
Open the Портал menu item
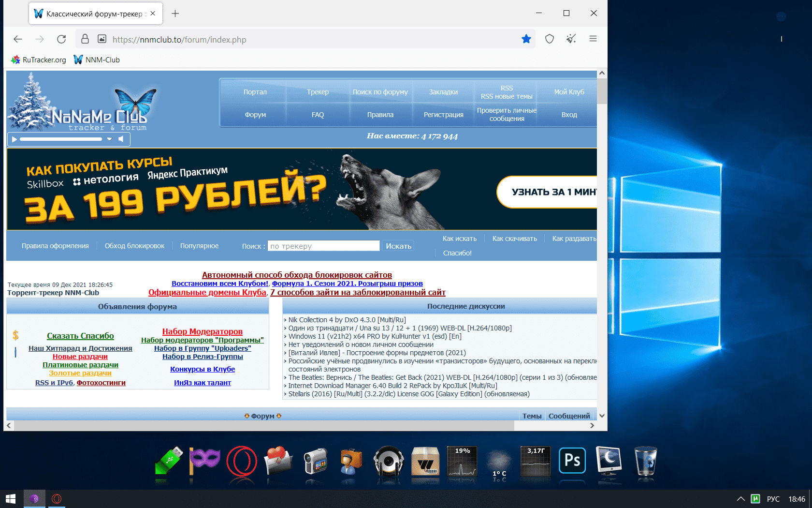pyautogui.click(x=255, y=92)
